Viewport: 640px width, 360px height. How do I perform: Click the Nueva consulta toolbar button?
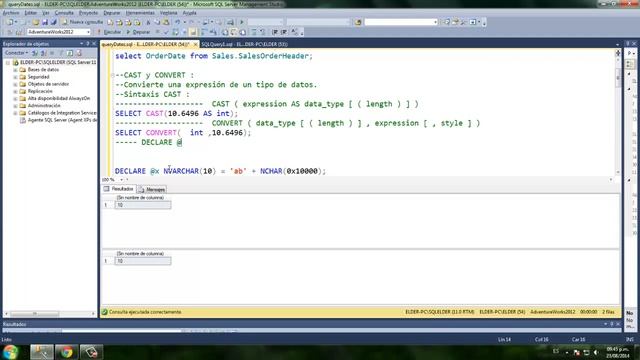(82, 22)
